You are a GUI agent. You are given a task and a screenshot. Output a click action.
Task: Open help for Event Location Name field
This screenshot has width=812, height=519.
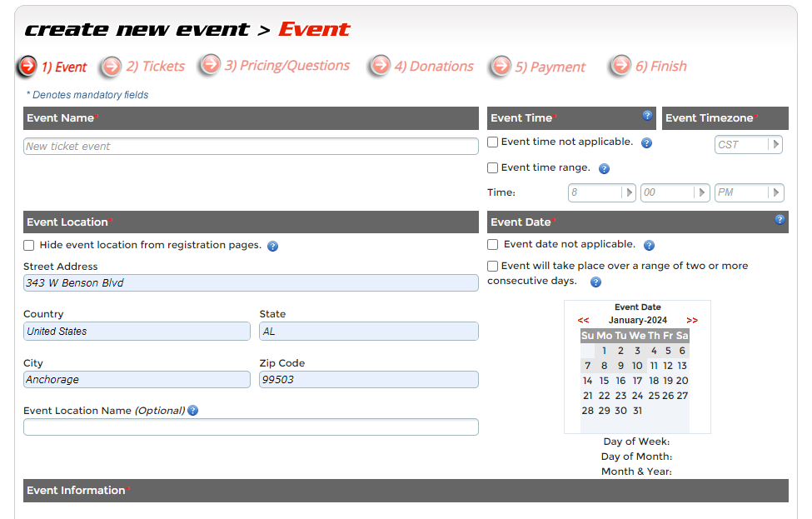tap(193, 411)
